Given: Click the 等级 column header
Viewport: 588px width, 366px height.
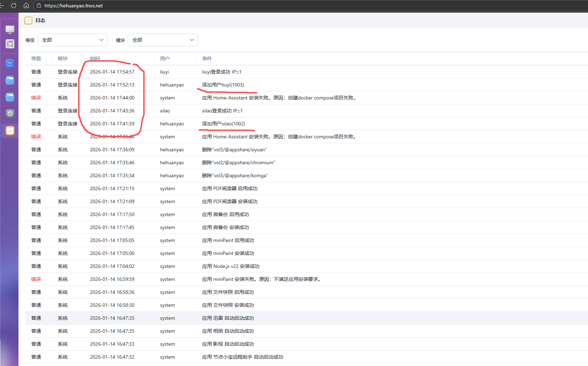Looking at the screenshot, I should [x=36, y=58].
